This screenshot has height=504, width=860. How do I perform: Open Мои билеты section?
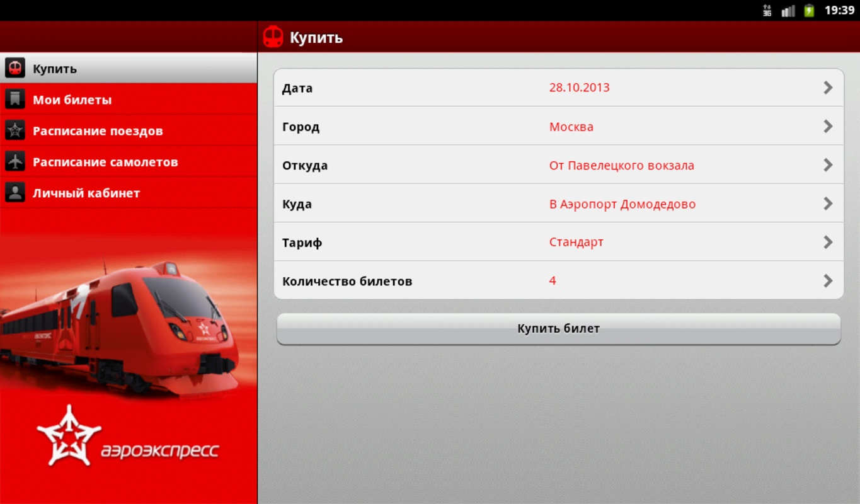[x=129, y=100]
